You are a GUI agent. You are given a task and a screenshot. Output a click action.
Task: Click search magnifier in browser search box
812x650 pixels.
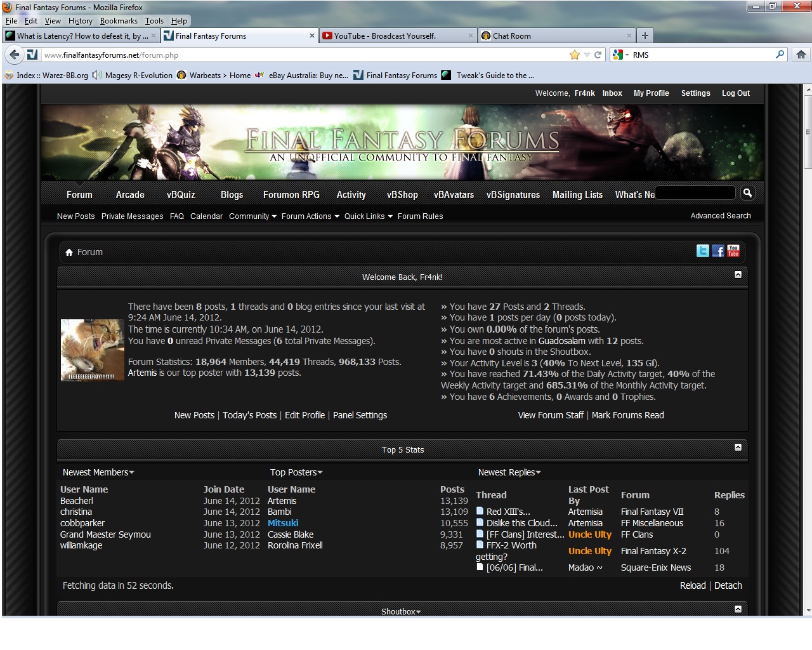coord(780,55)
